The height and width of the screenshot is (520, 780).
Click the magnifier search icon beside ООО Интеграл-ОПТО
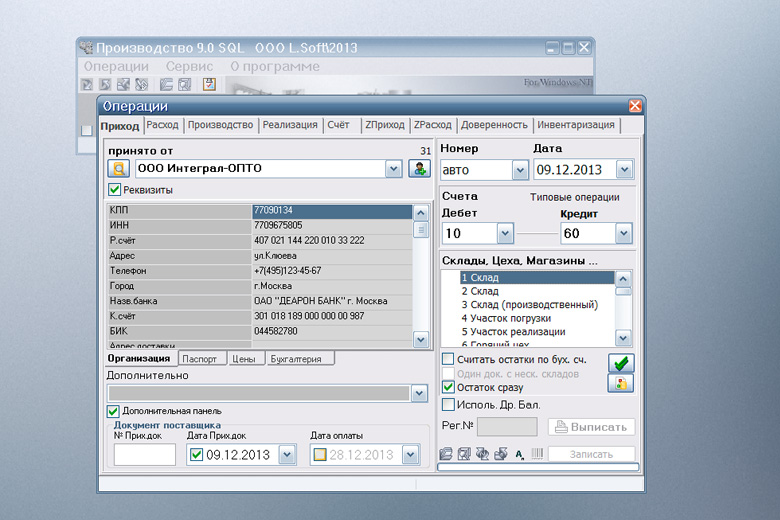click(119, 169)
